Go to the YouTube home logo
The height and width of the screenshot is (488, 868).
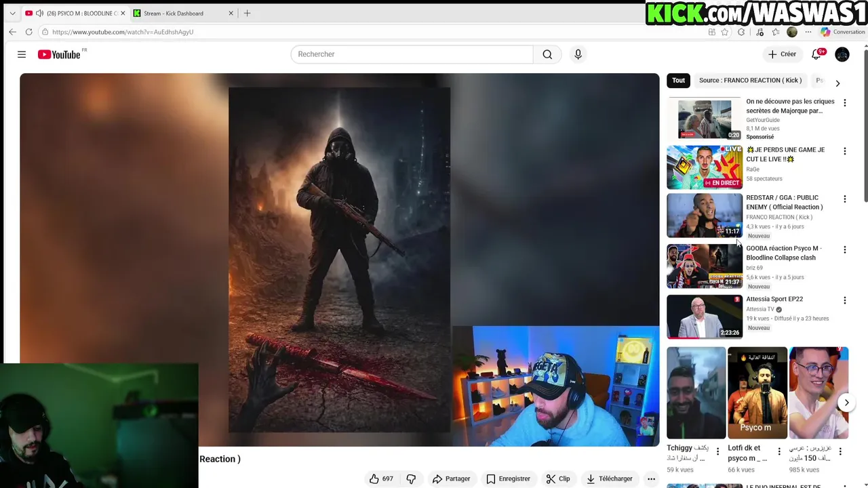[59, 54]
